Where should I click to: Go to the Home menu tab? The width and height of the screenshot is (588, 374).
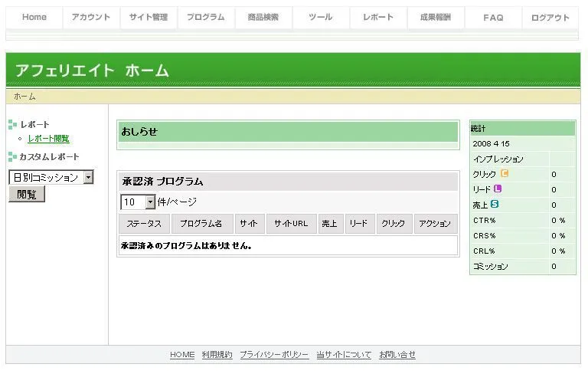34,18
